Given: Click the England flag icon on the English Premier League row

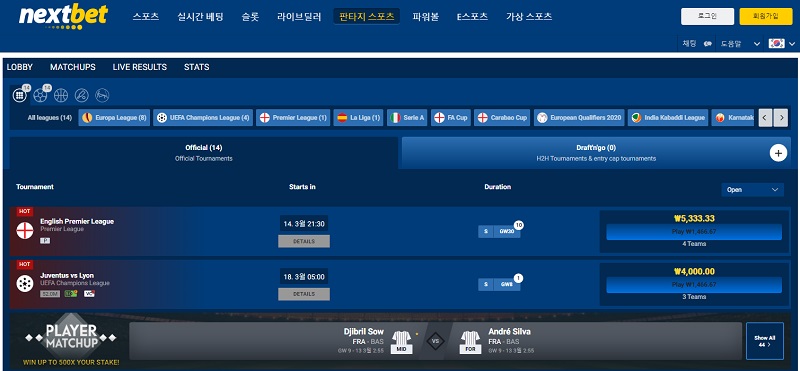Looking at the screenshot, I should (x=24, y=231).
